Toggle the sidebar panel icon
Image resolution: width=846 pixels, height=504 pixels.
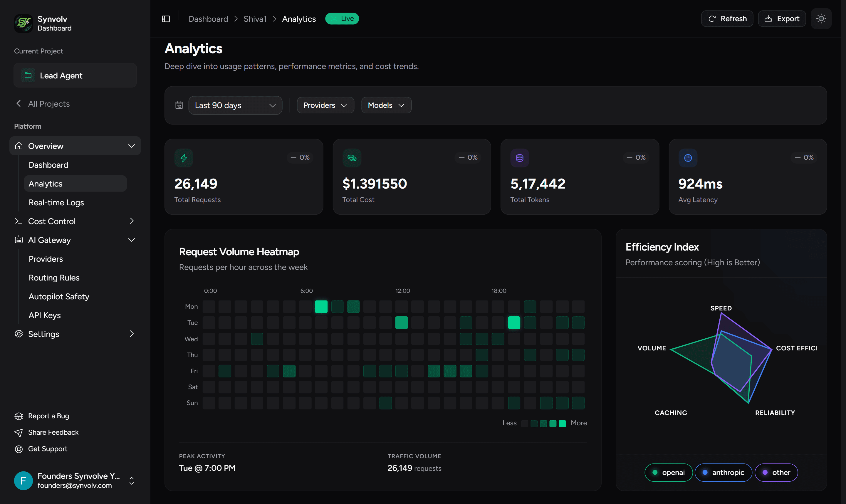pyautogui.click(x=166, y=19)
